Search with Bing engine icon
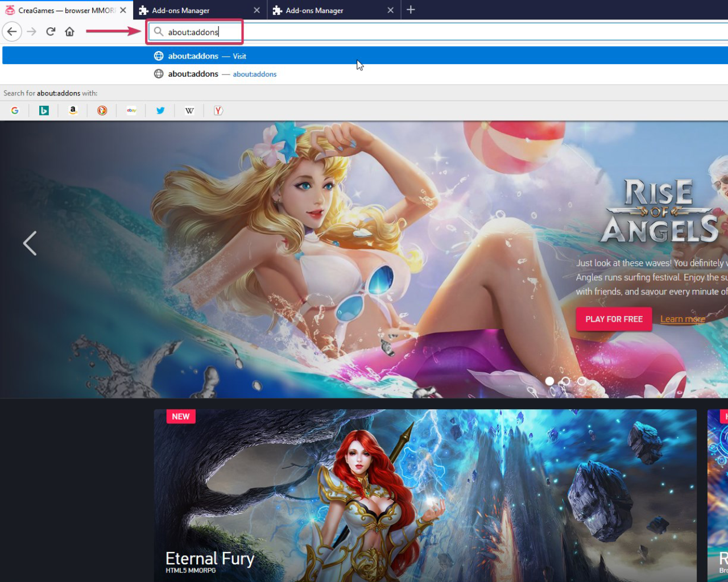The image size is (728, 582). click(44, 111)
